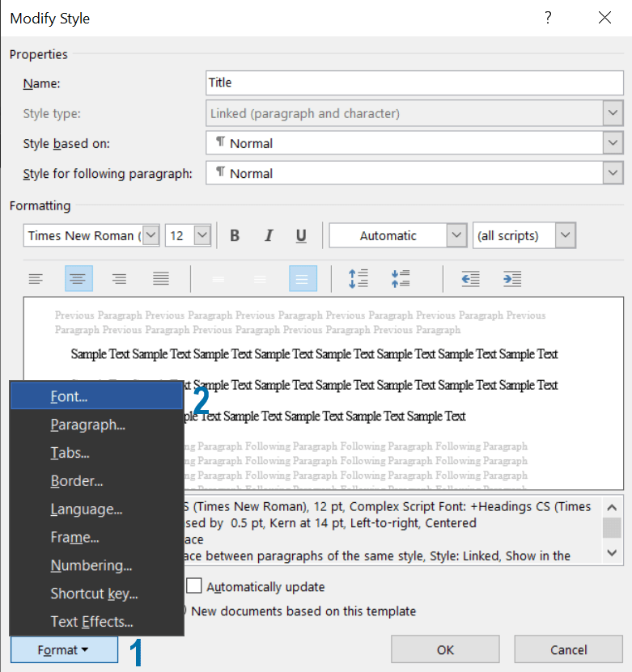The height and width of the screenshot is (672, 632).
Task: Toggle Bold formatting button
Action: point(235,236)
